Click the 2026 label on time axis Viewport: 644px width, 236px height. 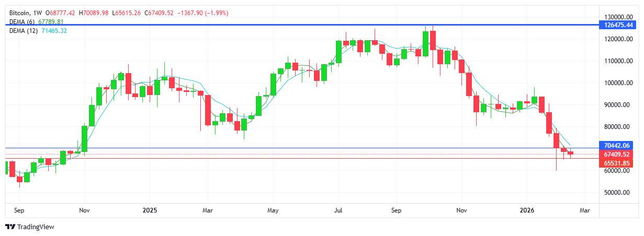pos(527,210)
